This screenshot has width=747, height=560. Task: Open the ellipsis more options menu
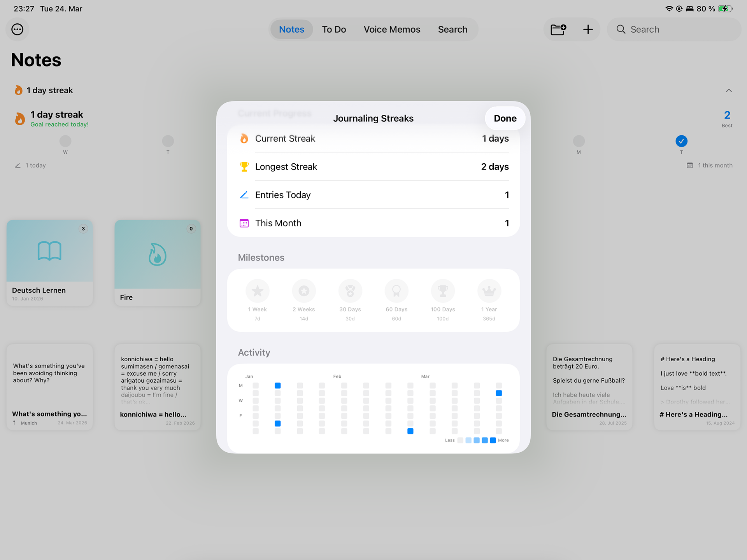coord(17,30)
